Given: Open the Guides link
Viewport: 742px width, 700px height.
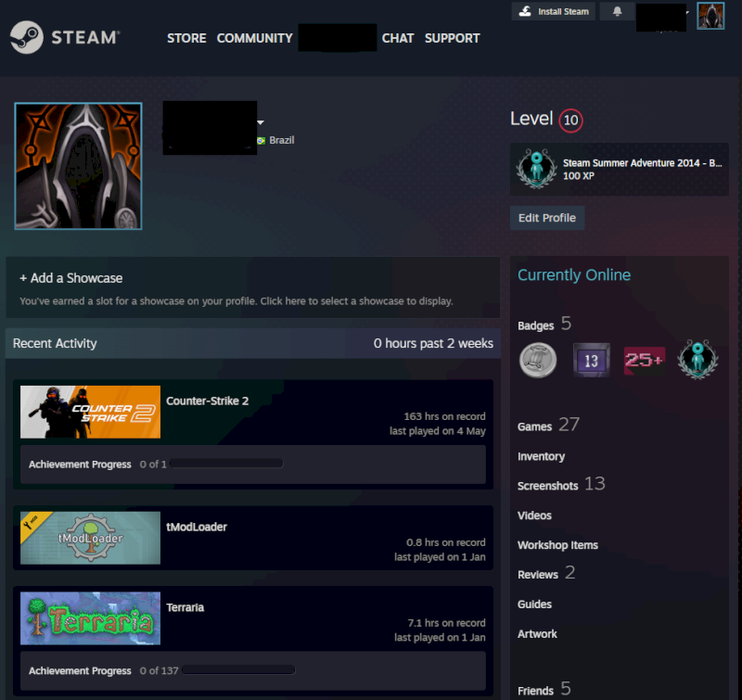Looking at the screenshot, I should coord(534,605).
